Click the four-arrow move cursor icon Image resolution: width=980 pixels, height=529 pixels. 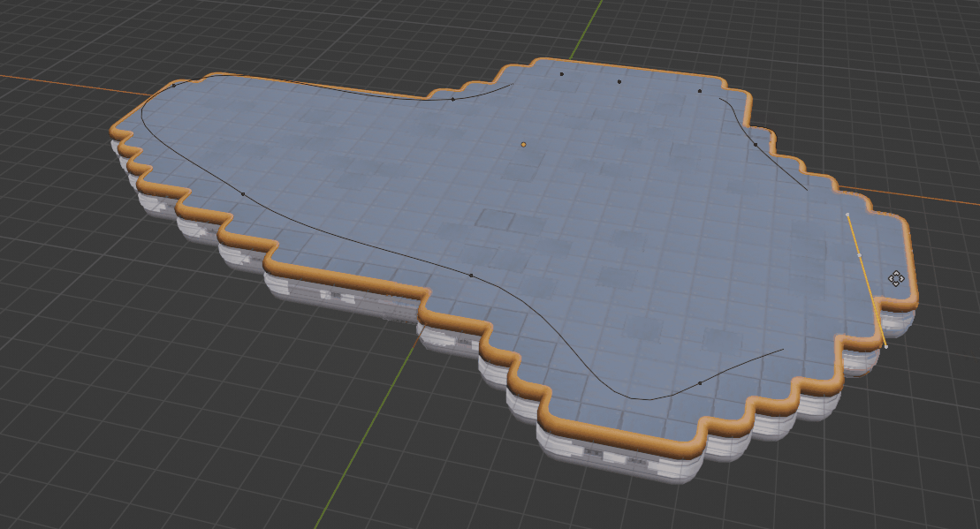(x=896, y=278)
